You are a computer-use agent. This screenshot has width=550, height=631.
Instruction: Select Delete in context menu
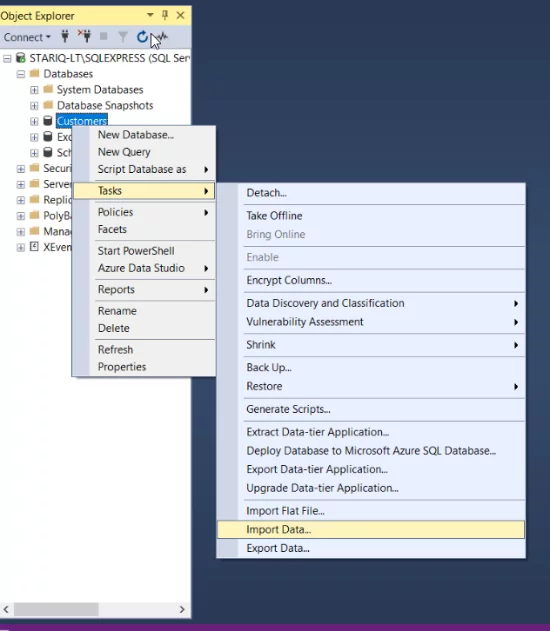point(144,328)
